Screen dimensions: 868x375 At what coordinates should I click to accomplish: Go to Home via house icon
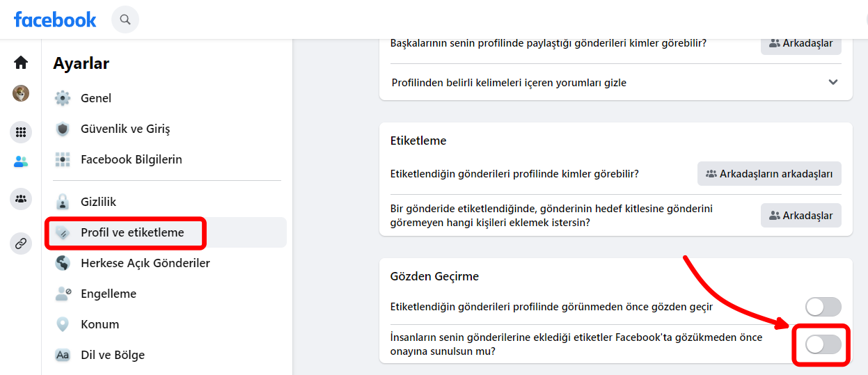[x=21, y=63]
